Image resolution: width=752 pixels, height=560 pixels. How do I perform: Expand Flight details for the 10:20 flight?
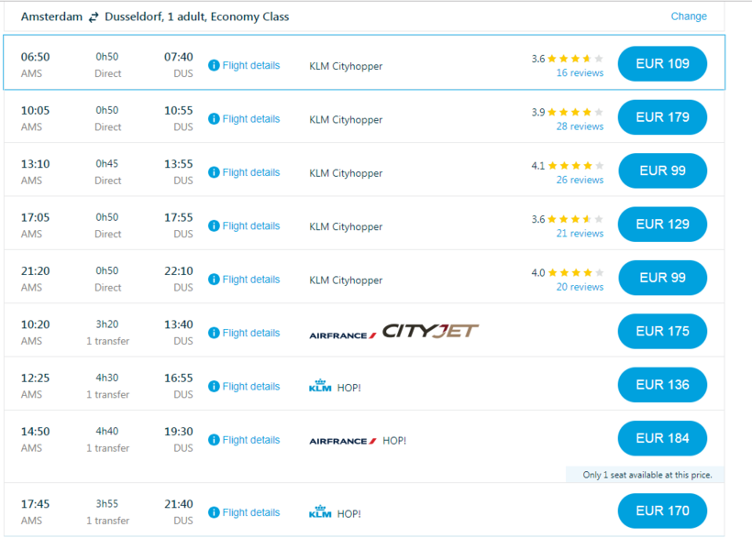point(250,333)
